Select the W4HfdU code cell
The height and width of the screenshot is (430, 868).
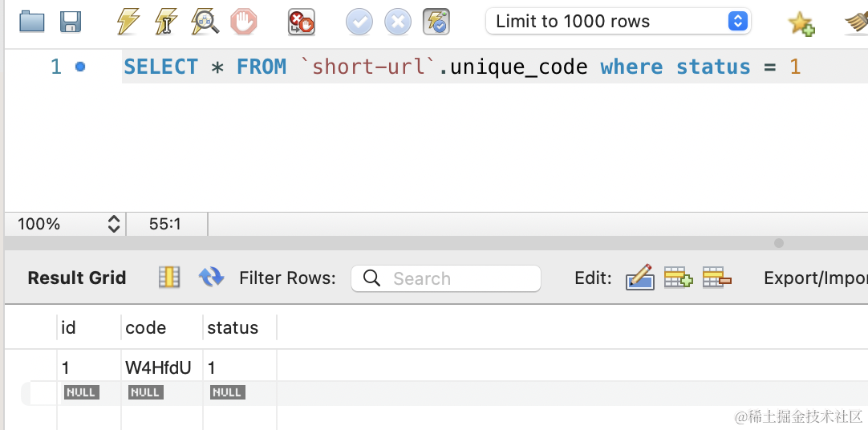159,368
